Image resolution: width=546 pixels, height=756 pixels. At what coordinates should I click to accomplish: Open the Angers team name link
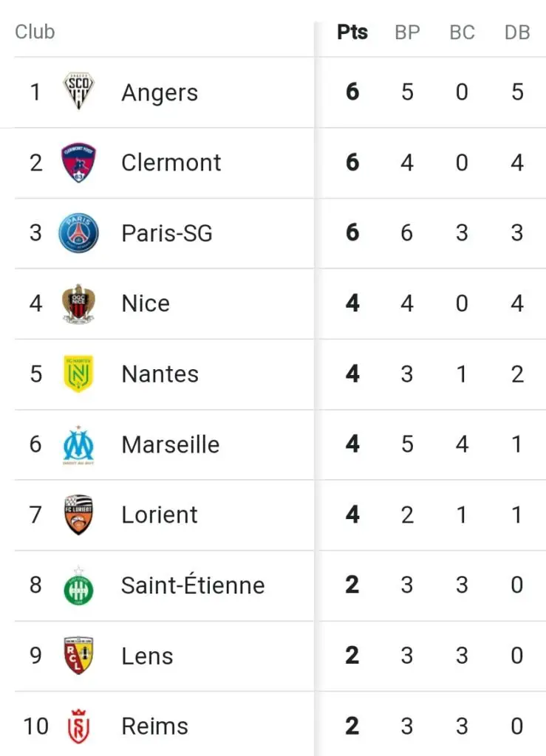coord(160,93)
